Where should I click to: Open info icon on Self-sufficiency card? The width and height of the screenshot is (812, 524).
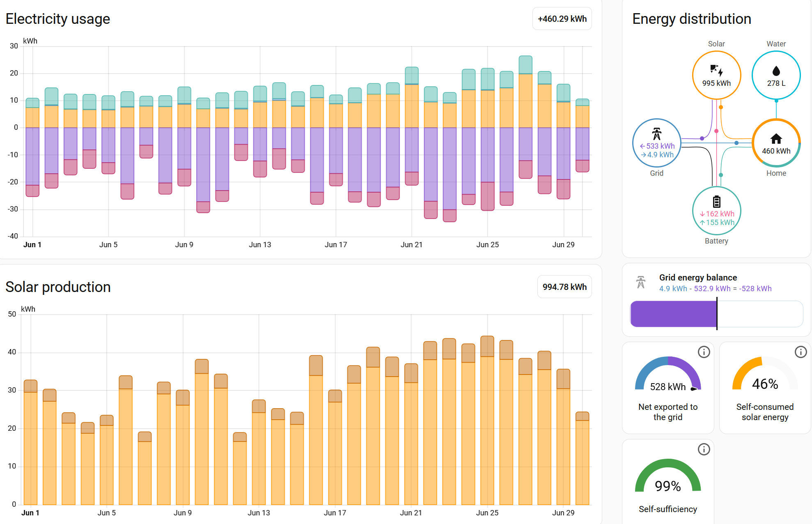pos(704,449)
